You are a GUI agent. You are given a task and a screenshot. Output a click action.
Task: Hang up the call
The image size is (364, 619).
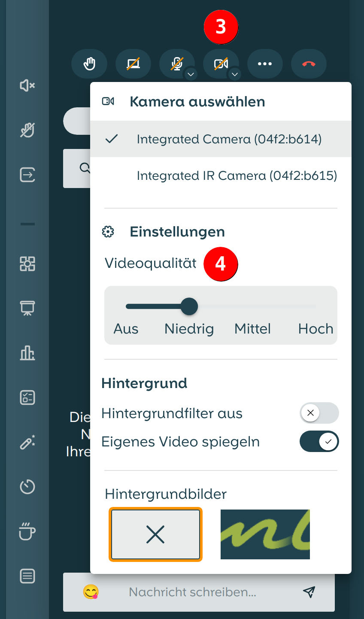click(x=309, y=64)
